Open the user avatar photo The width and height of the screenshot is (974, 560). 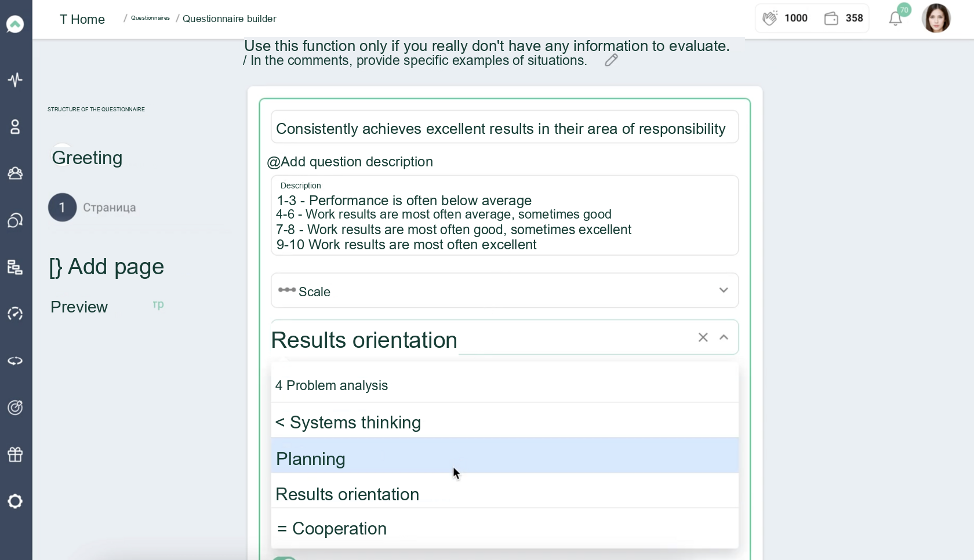pyautogui.click(x=936, y=19)
